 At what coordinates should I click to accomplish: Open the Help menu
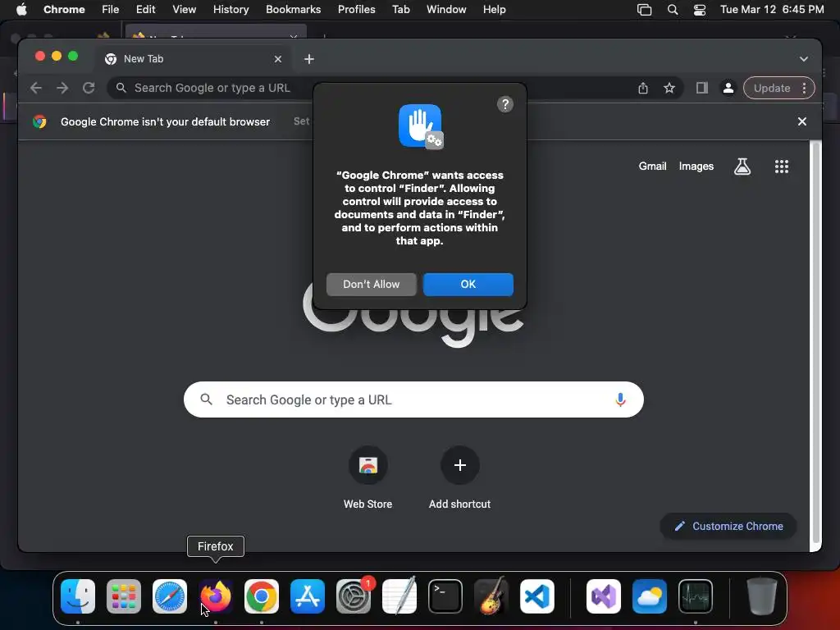tap(494, 10)
